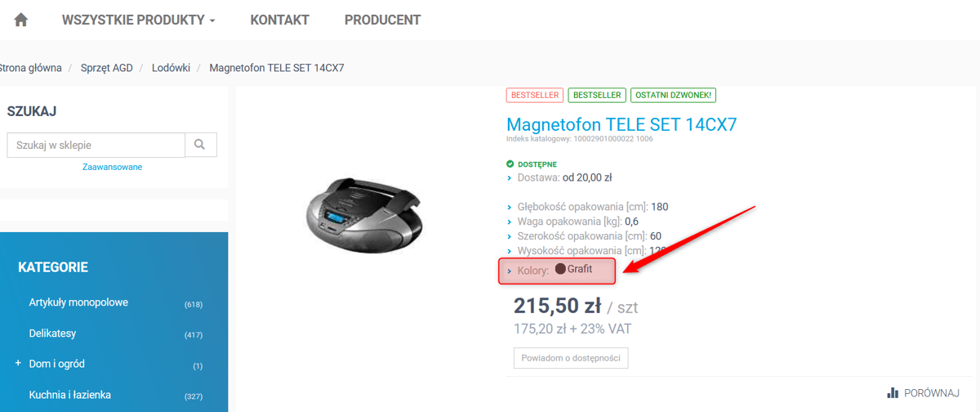Click the Powiadom o dostępności button
This screenshot has width=980, height=412.
[x=571, y=358]
